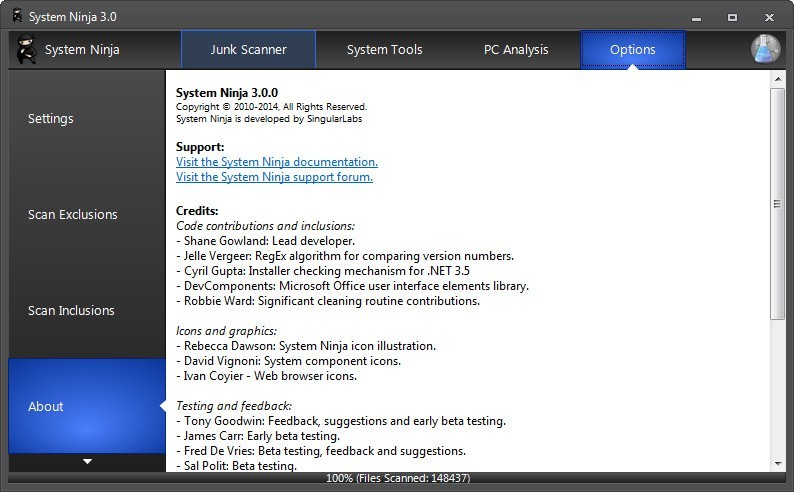794x492 pixels.
Task: Click the Sal Polit credit line
Action: coord(236,466)
